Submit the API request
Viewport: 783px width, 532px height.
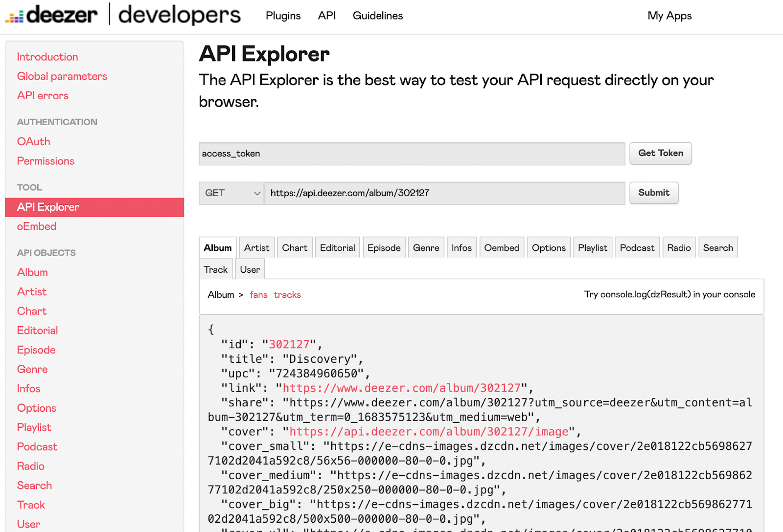(654, 193)
